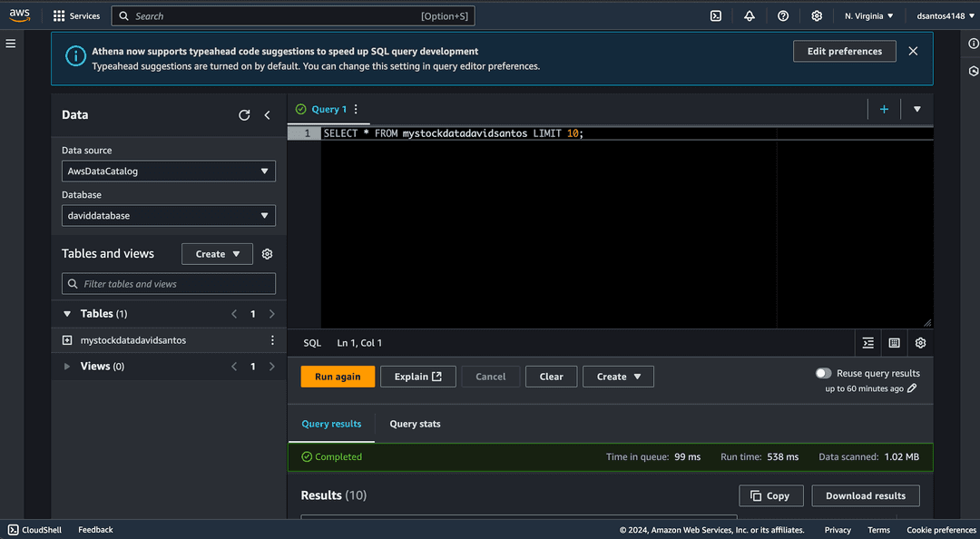The width and height of the screenshot is (980, 539).
Task: Open actions menu for mystockdatadavidsantos table
Action: [272, 340]
